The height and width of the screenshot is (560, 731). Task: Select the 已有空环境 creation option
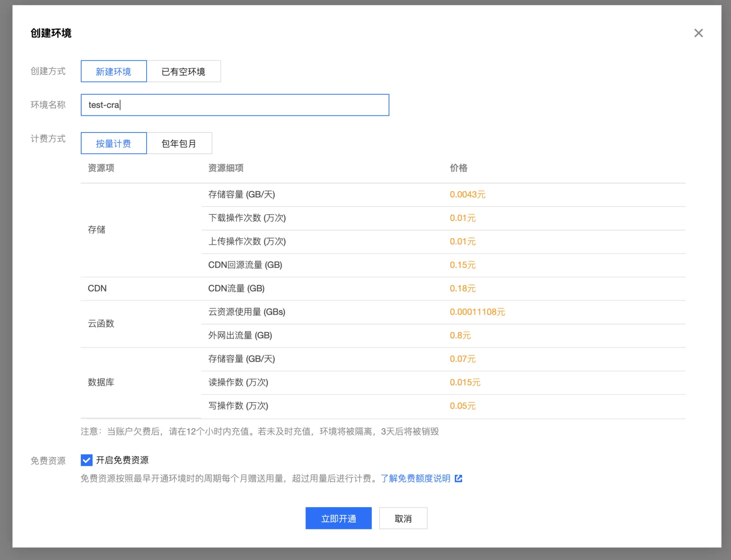tap(184, 71)
